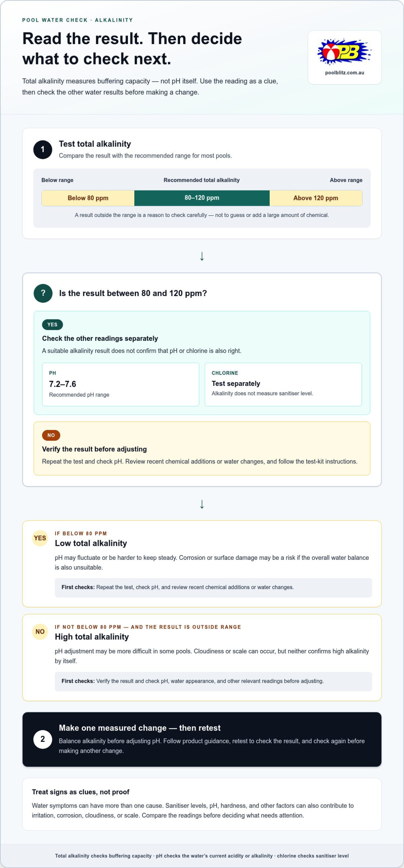
Task: Click the first downward arrow between steps
Action: tap(202, 256)
